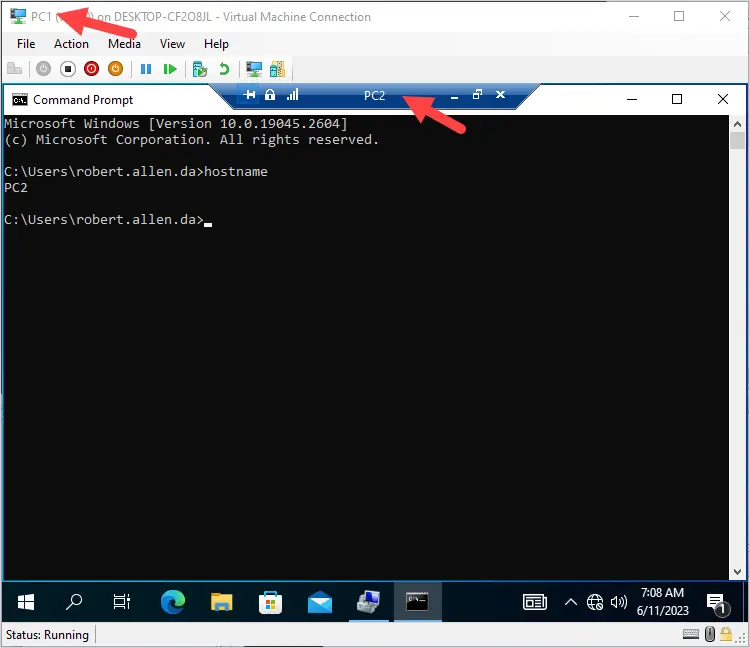Show connection quality signal bars icon
This screenshot has width=750, height=648.
coord(292,95)
